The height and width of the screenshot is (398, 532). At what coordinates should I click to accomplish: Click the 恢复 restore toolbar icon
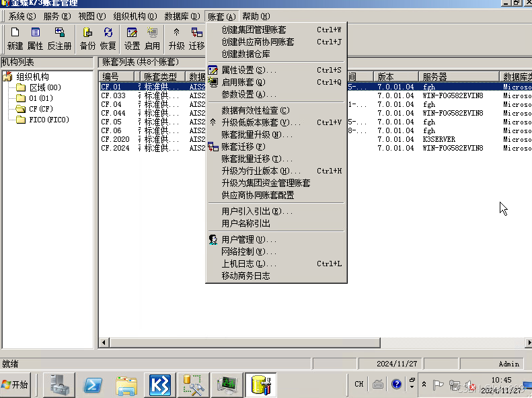point(108,38)
